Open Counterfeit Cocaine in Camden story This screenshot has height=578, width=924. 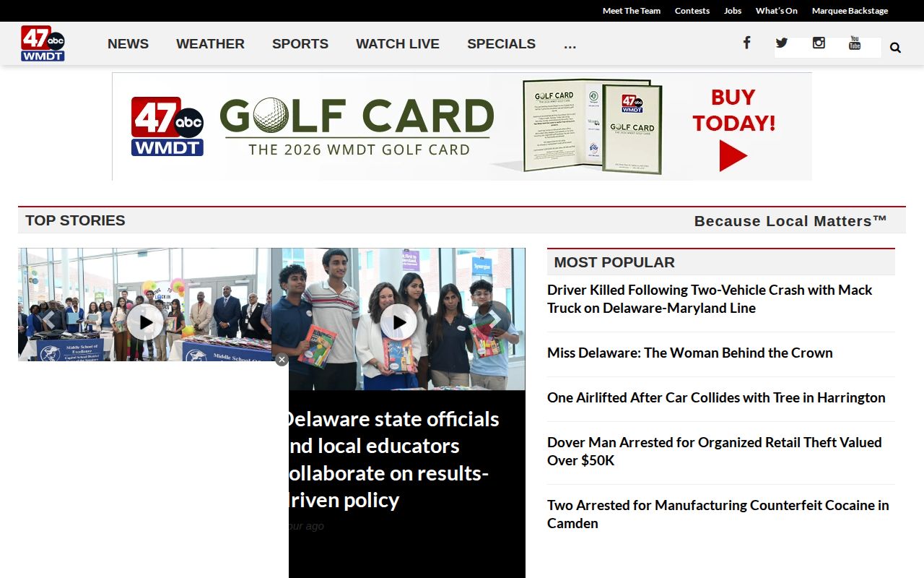tap(718, 514)
